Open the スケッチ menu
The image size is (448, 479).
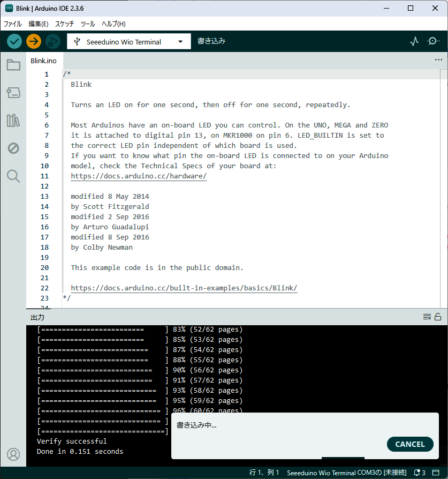(x=65, y=24)
